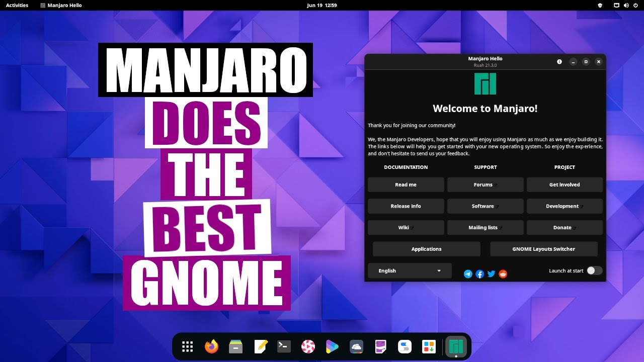
Task: Maximize the Manjaro Hello window
Action: 586,62
